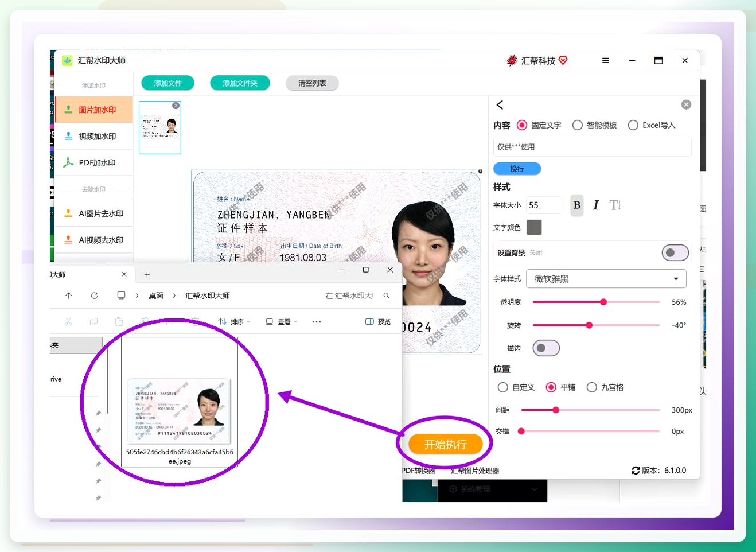
Task: Click the 添加文件 button
Action: [x=167, y=83]
